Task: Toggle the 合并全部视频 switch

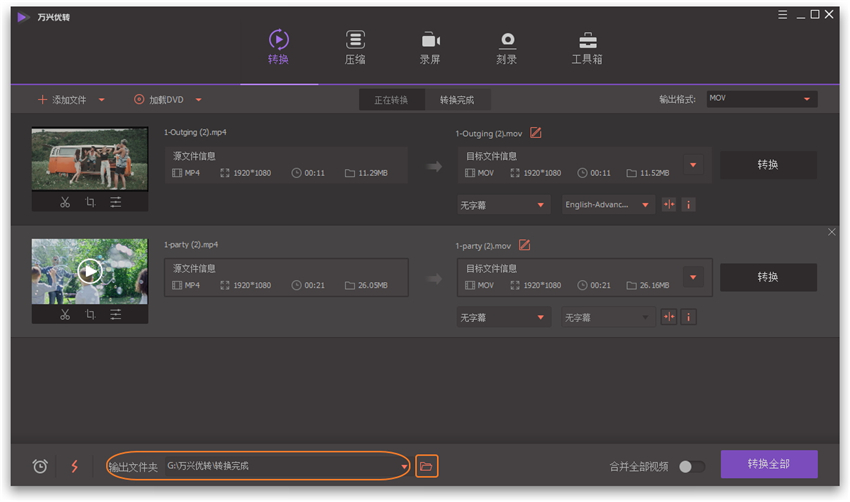Action: pos(691,466)
